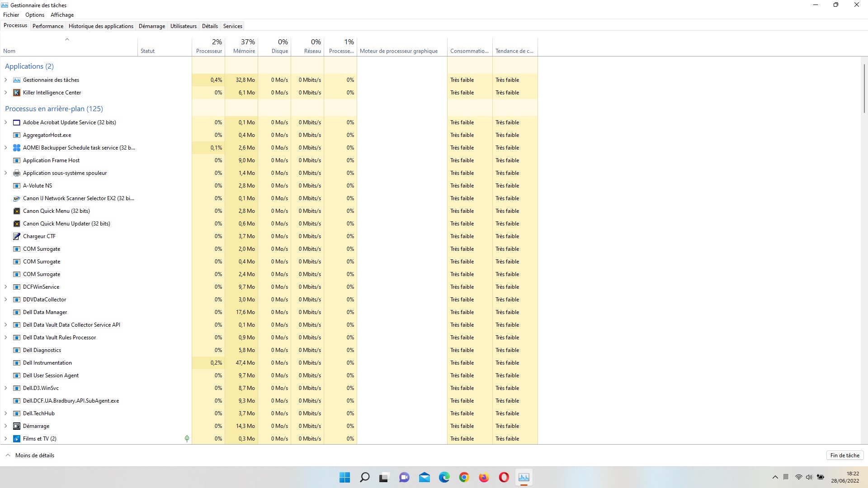Open the Mail app from taskbar
This screenshot has width=868, height=488.
[x=424, y=478]
